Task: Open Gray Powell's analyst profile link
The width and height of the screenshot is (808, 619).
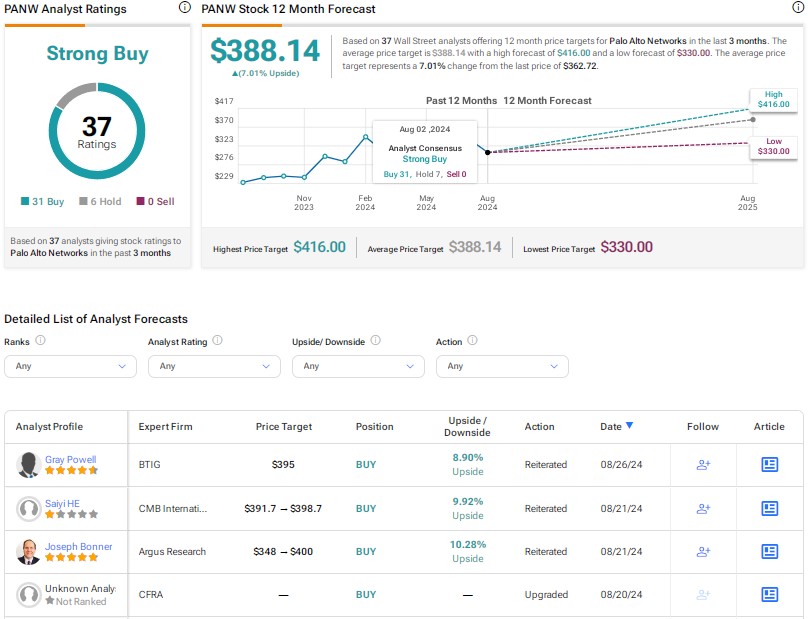Action: coord(68,460)
